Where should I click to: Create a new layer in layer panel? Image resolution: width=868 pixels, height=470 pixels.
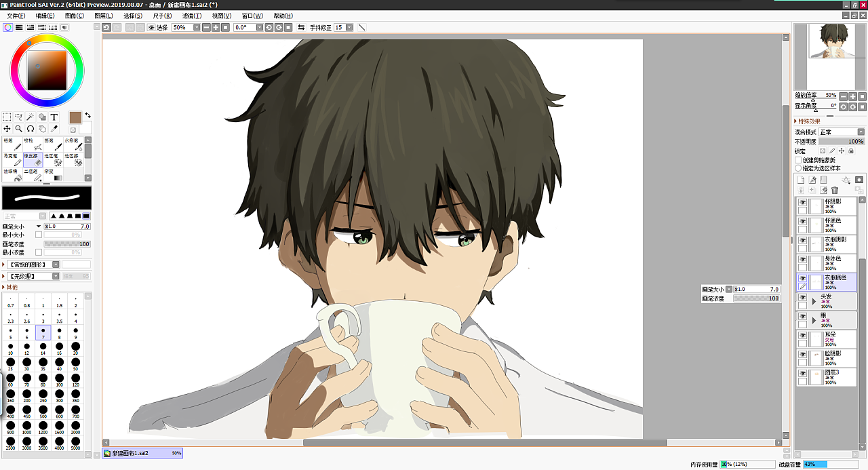(x=801, y=180)
